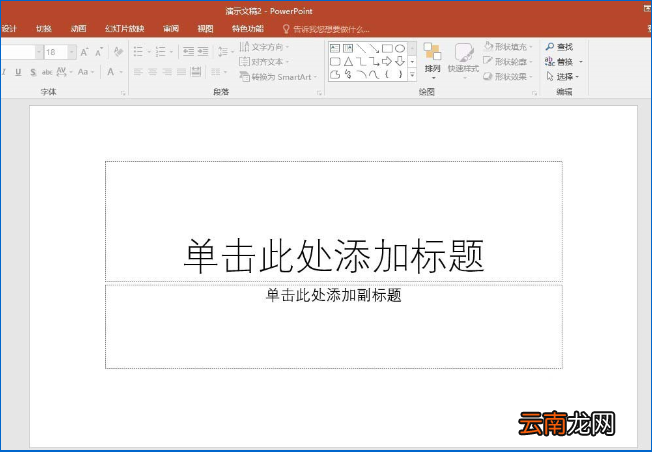The width and height of the screenshot is (652, 452).
Task: Pick the straight line shape
Action: tap(361, 49)
